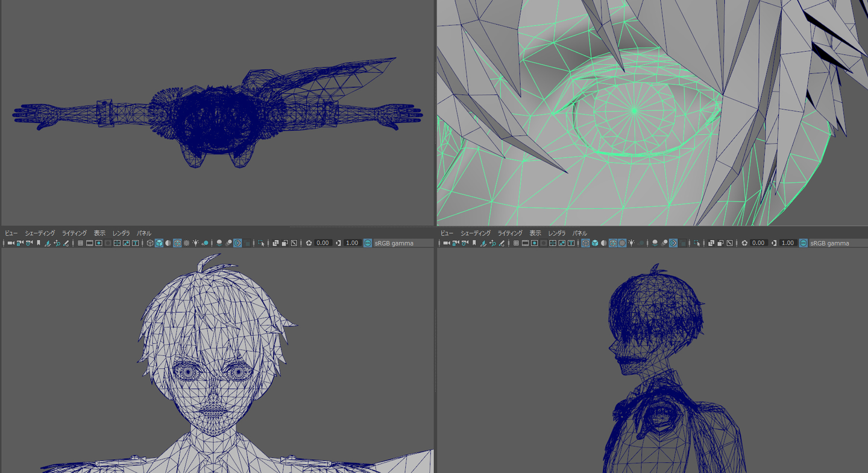Click Smooth Shade All in side-view panel toolbar
This screenshot has height=473, width=868.
(x=595, y=243)
